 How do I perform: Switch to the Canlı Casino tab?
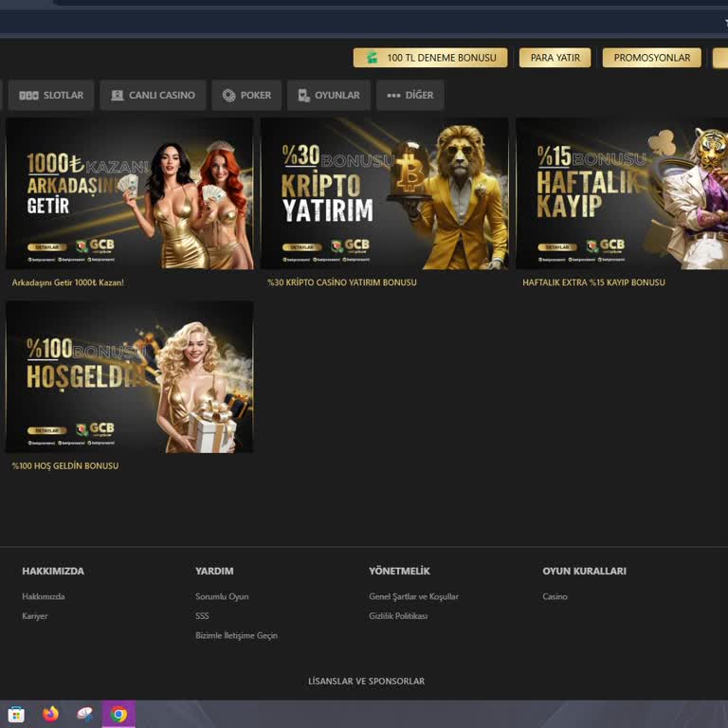point(153,95)
